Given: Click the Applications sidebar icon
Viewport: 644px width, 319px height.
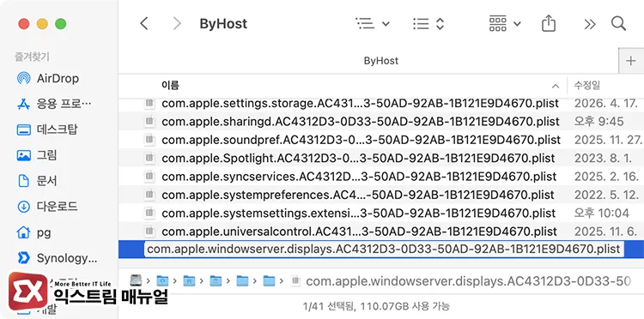Looking at the screenshot, I should click(24, 104).
